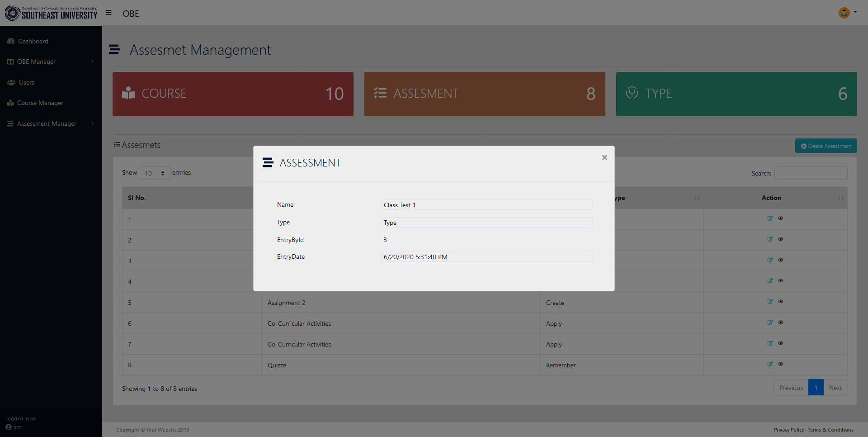Click the ASSESSMENT dialog title icon
The image size is (868, 437).
[x=268, y=162]
